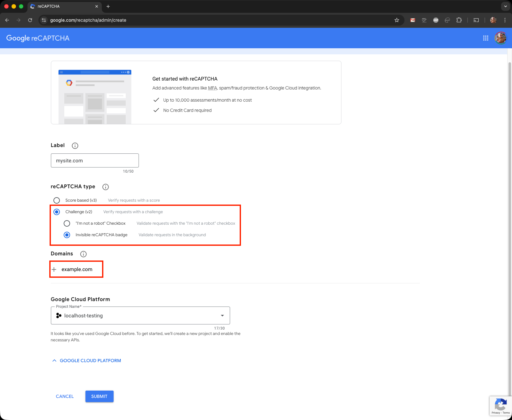Bookmark this page with the star icon
The height and width of the screenshot is (420, 512).
(397, 20)
